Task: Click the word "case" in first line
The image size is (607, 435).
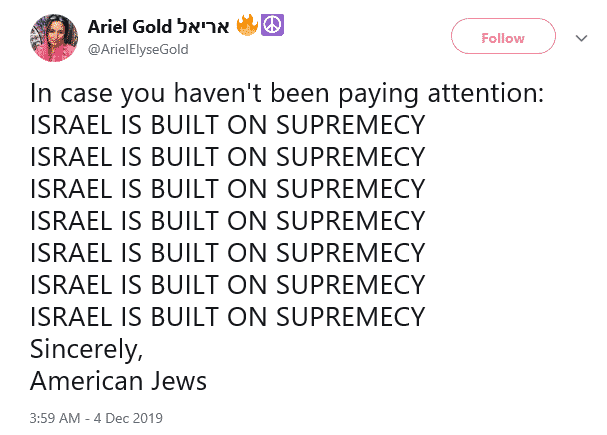Action: [86, 95]
